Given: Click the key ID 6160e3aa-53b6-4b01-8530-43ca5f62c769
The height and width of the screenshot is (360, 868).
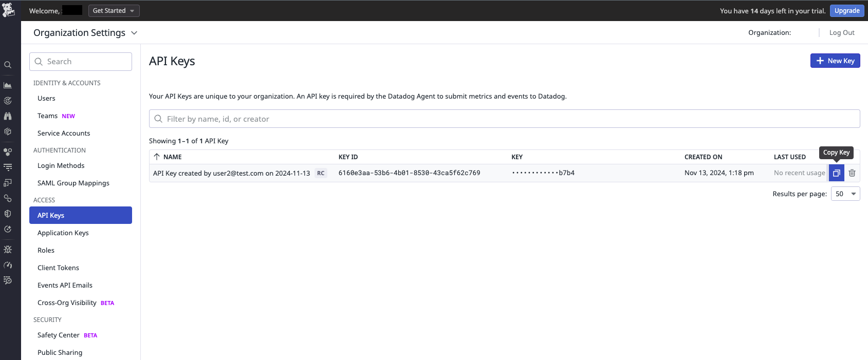Looking at the screenshot, I should point(409,173).
